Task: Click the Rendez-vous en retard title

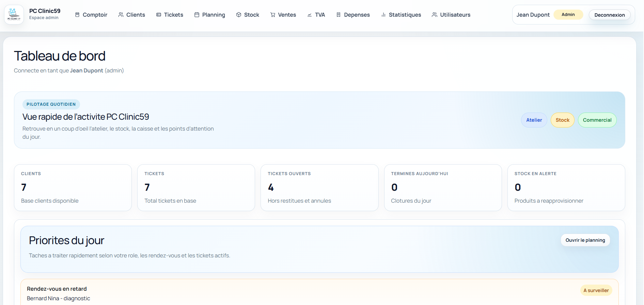Action: (x=57, y=289)
